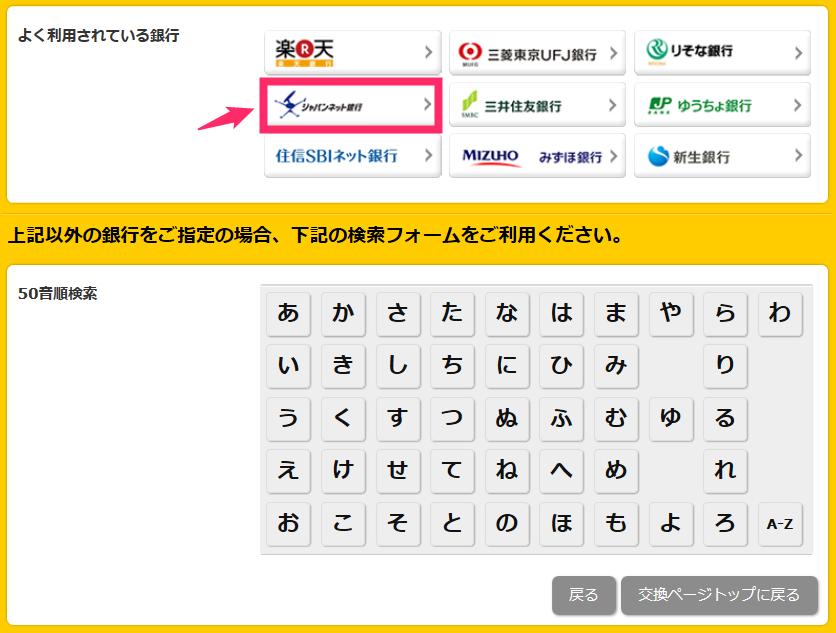This screenshot has height=633, width=836.
Task: Click the の key
Action: (x=507, y=524)
